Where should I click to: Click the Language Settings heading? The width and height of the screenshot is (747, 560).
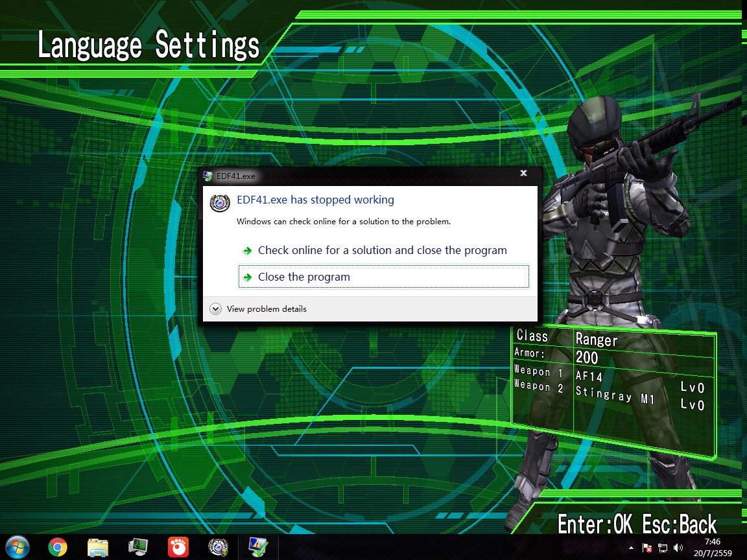point(148,45)
